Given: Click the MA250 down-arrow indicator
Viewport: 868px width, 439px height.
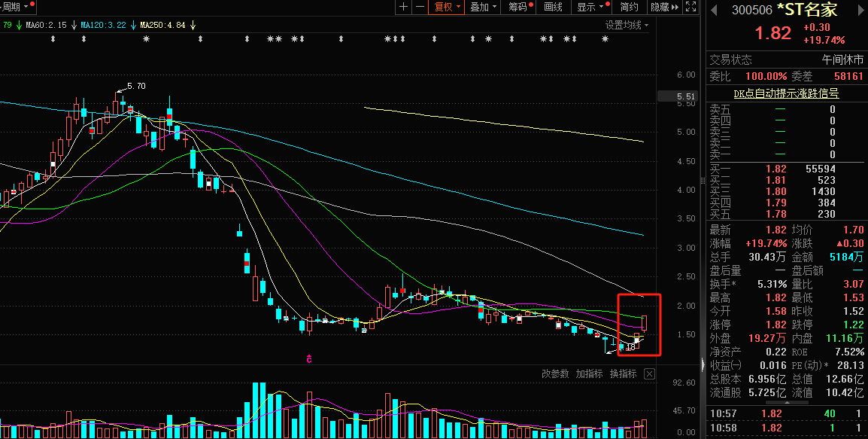Looking at the screenshot, I should click(193, 25).
